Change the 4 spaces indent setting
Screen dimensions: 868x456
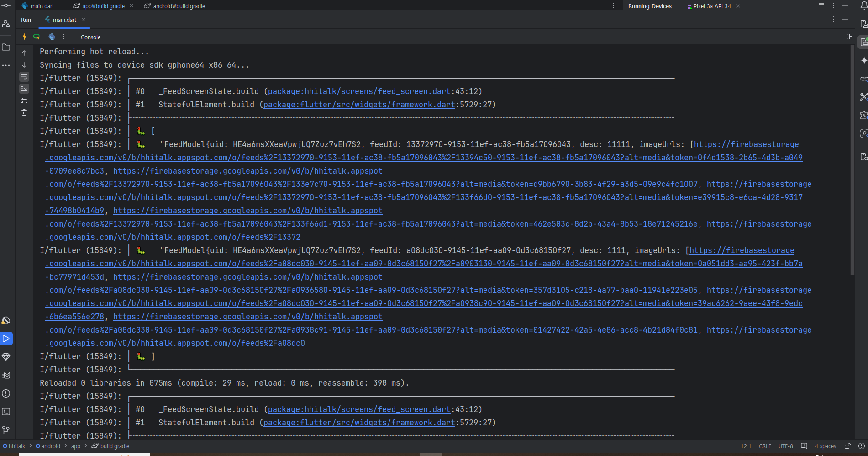[x=825, y=446]
